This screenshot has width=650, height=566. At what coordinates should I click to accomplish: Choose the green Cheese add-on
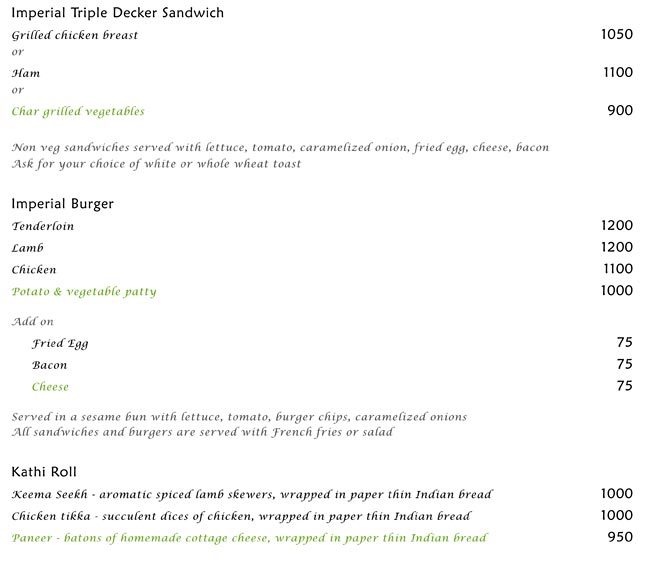click(50, 387)
